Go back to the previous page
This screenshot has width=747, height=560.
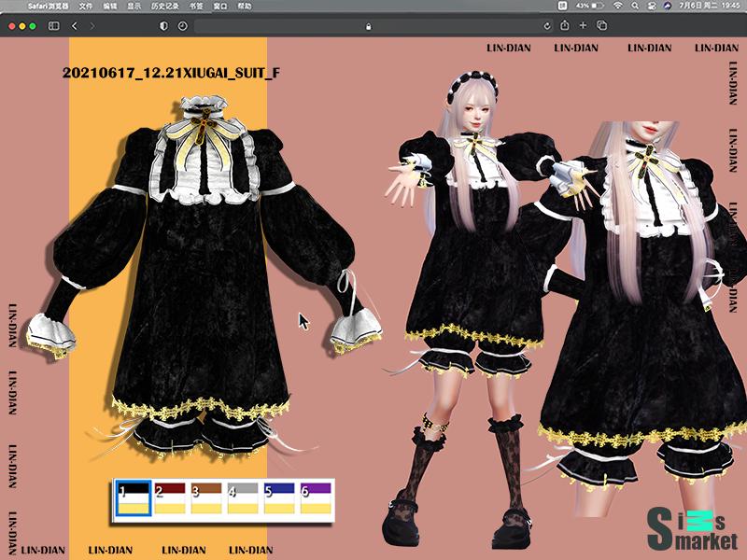tap(74, 26)
